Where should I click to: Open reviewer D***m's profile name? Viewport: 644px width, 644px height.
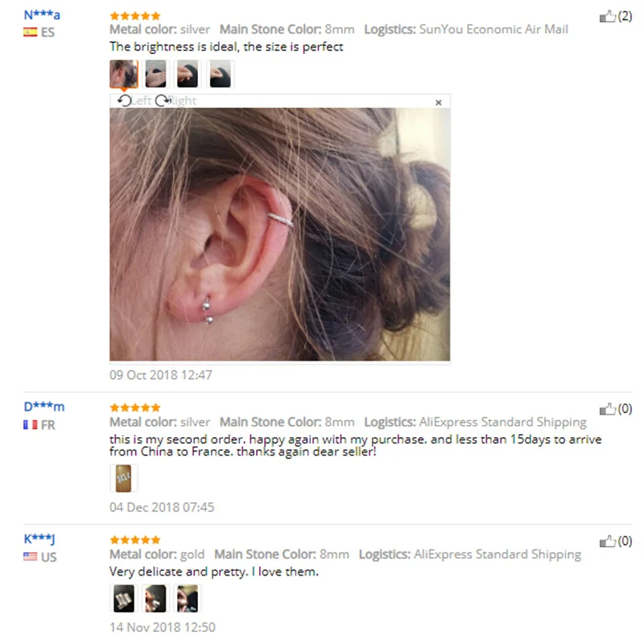[44, 407]
